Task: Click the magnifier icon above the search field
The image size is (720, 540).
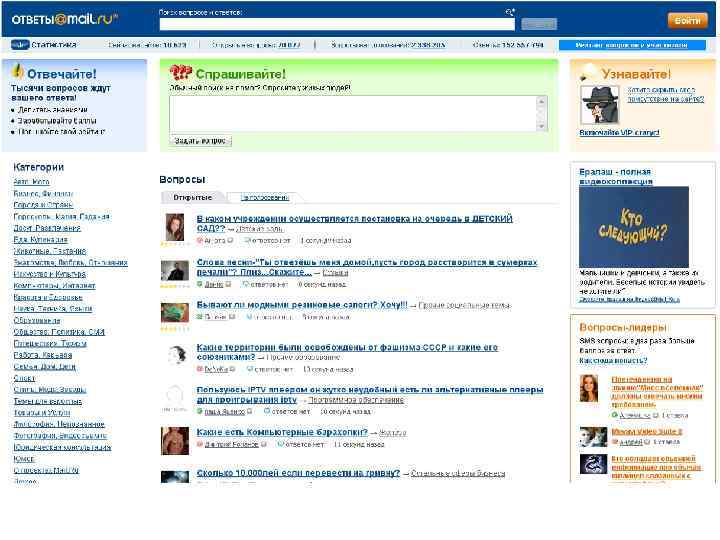Action: coord(510,12)
